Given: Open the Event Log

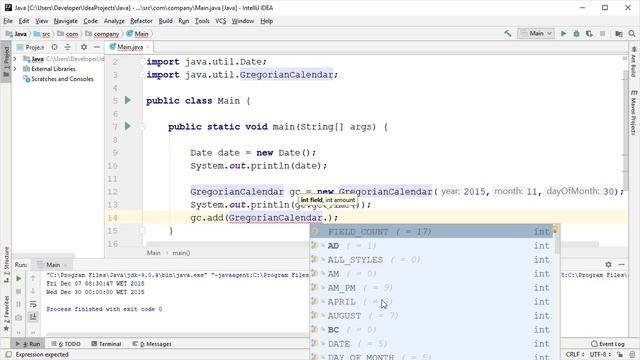Looking at the screenshot, I should click(608, 344).
